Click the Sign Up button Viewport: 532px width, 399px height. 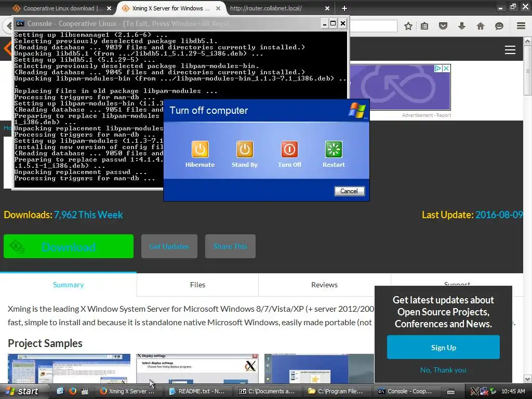tap(443, 348)
